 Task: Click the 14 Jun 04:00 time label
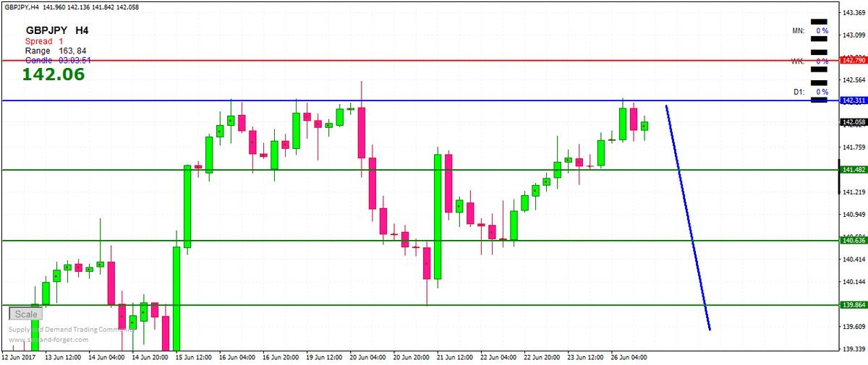(x=108, y=357)
